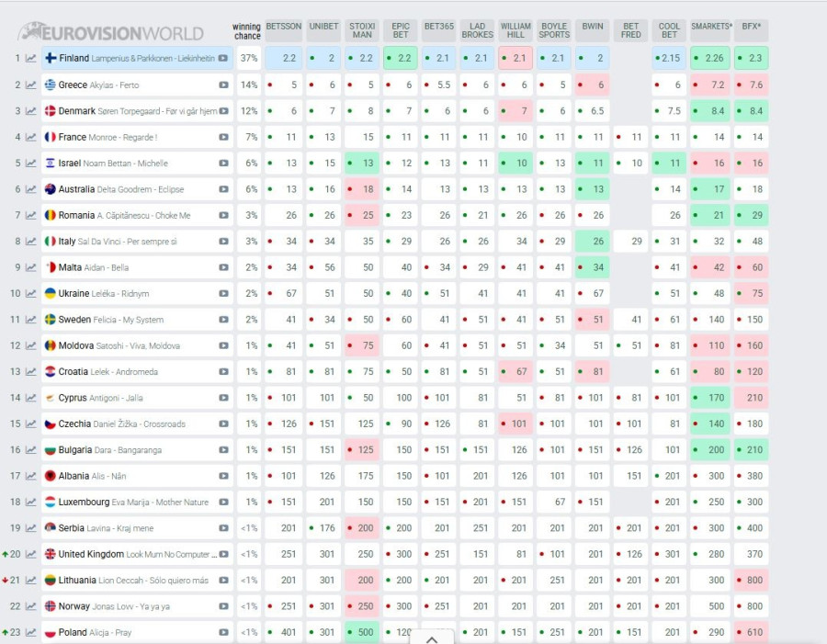Viewport: 827px width, 644px height.
Task: Click Italy's 26 Bwin odds
Action: click(x=593, y=242)
